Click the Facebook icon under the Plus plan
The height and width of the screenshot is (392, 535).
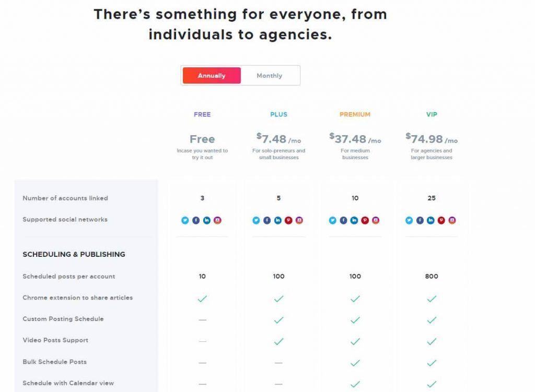pos(267,220)
